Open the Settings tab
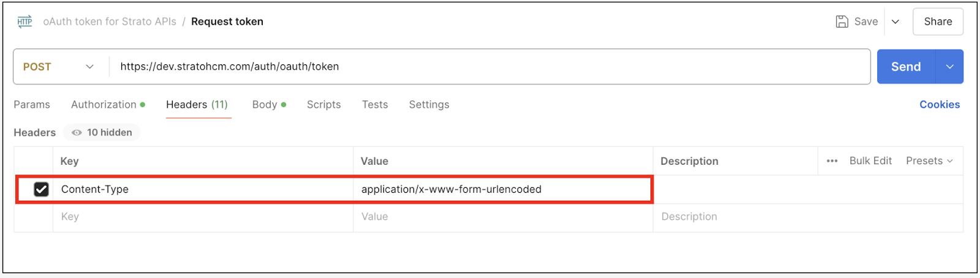 [x=429, y=105]
